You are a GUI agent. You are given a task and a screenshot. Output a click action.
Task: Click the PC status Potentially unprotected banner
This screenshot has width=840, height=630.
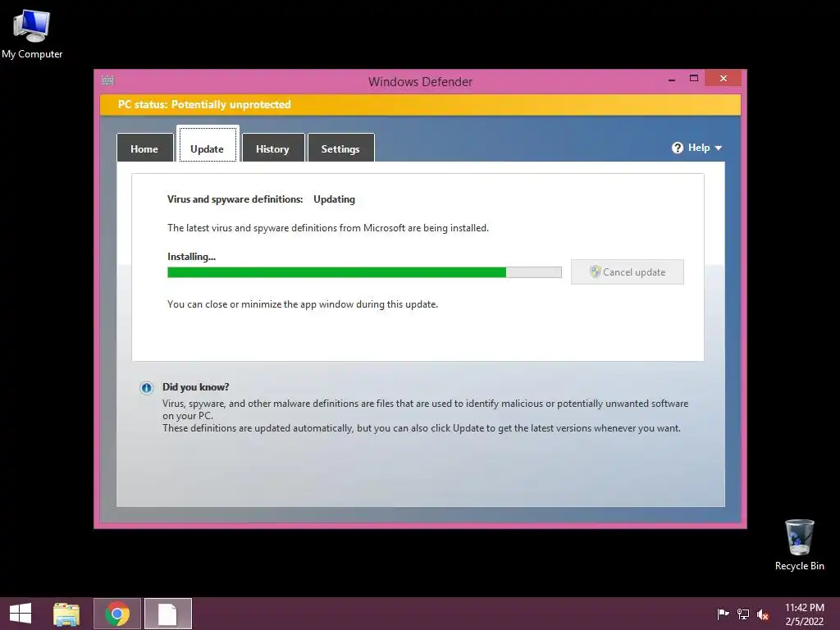click(x=420, y=104)
